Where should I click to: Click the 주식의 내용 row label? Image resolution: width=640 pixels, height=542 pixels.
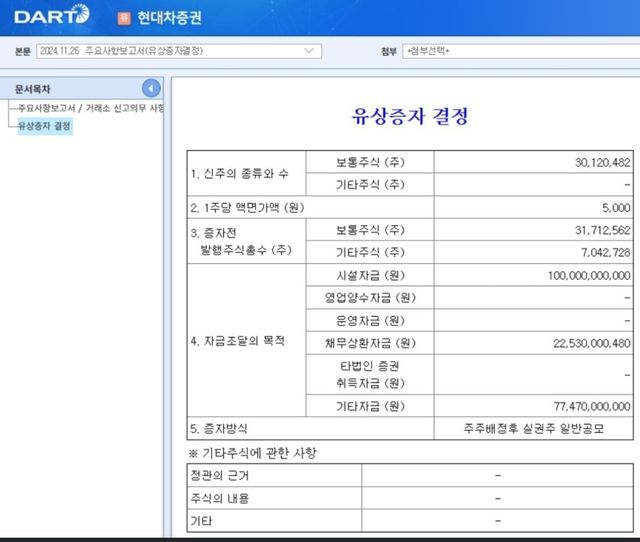pos(220,498)
